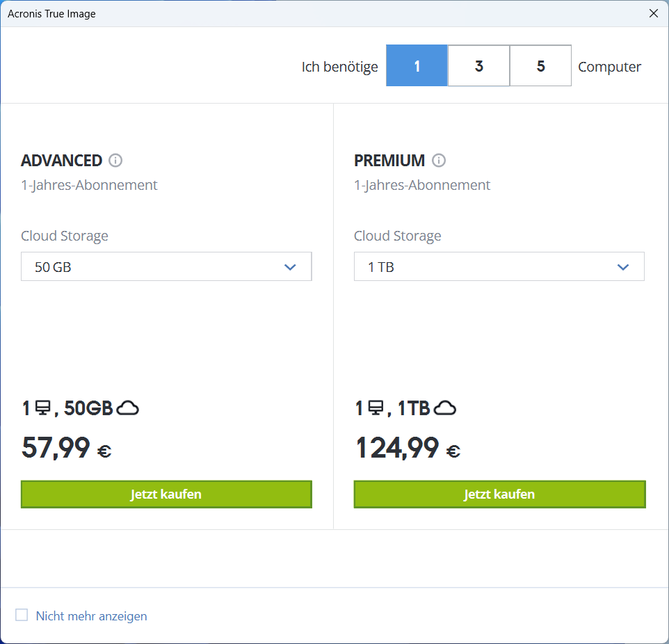Click the 'Computer' label after the selector

click(609, 67)
